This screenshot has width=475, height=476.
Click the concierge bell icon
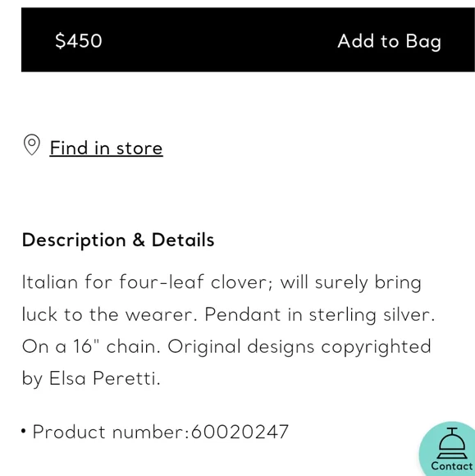(452, 443)
